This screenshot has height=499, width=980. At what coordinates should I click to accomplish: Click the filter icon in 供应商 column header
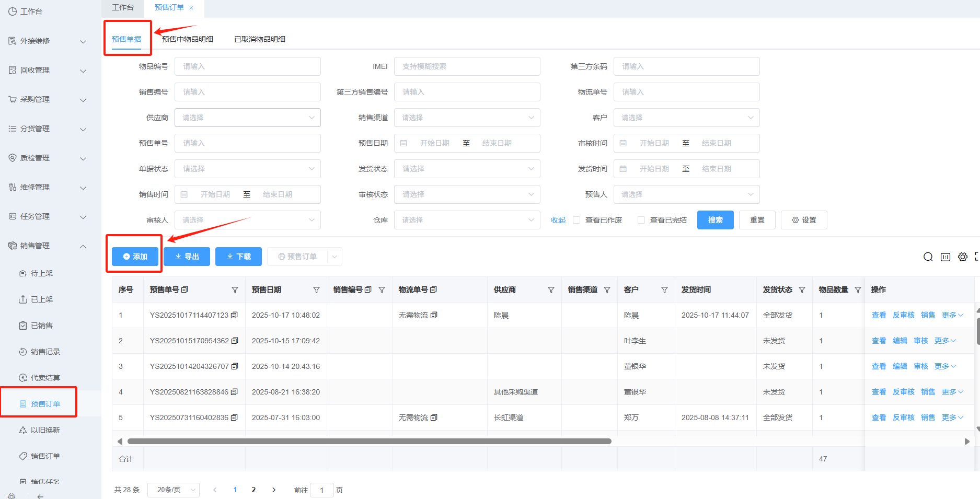551,290
